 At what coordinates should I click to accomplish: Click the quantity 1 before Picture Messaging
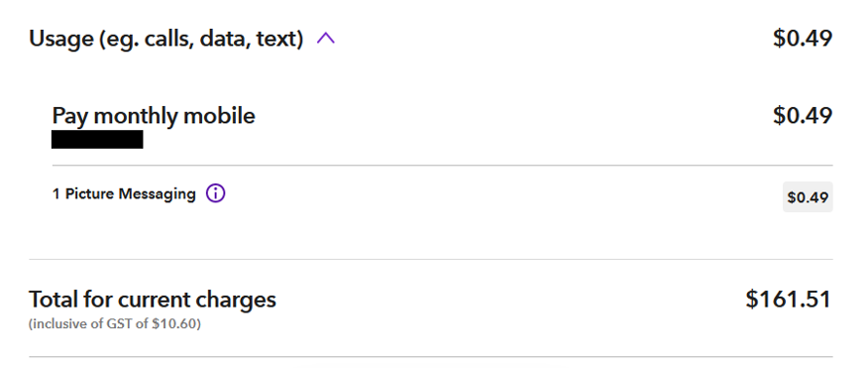point(55,194)
